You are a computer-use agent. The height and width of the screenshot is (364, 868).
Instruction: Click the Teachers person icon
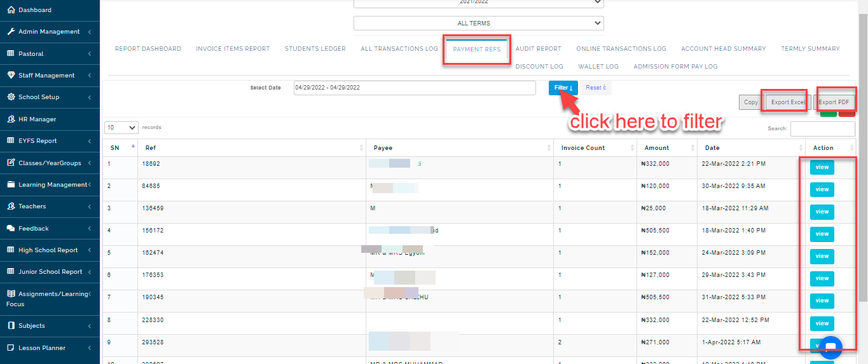(11, 206)
